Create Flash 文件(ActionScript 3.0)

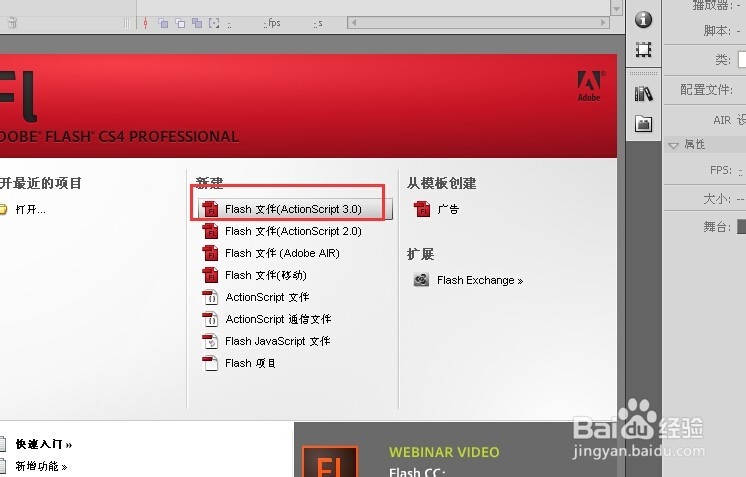click(295, 209)
